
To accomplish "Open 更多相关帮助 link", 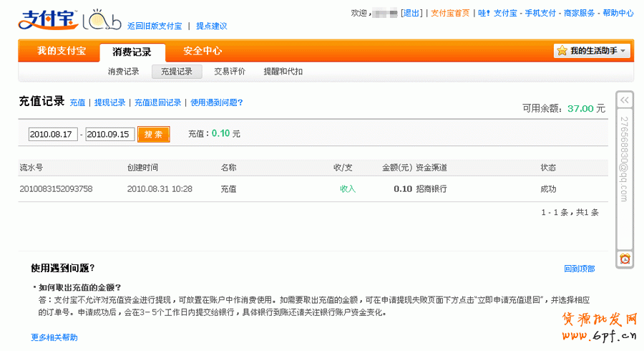I will point(54,337).
